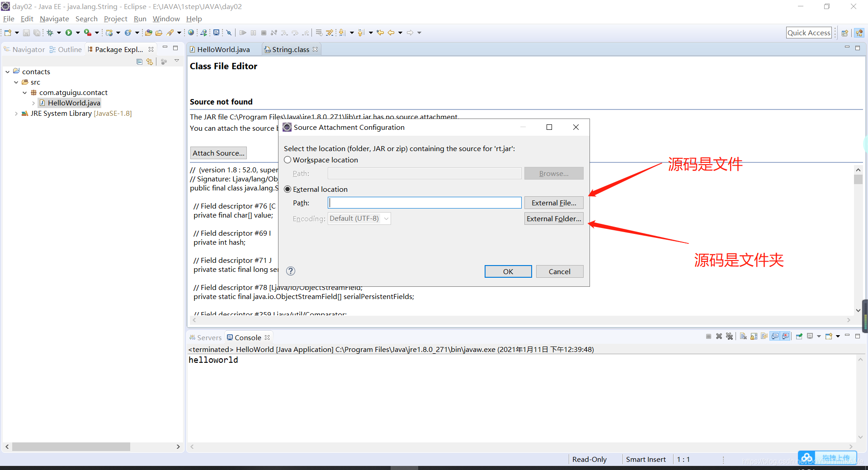Click Class File Editor vertical scrollbar thumb
This screenshot has height=470, width=868.
[x=858, y=179]
